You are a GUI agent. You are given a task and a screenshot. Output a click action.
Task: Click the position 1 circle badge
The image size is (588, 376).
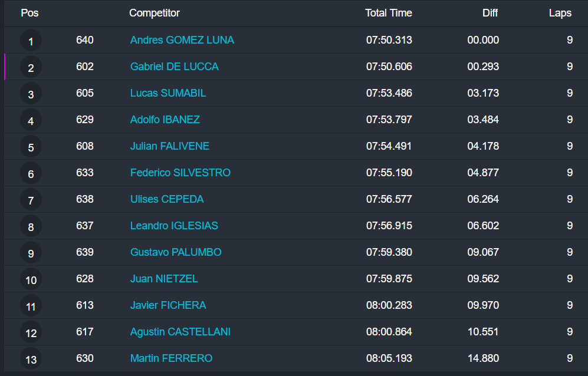coord(31,41)
